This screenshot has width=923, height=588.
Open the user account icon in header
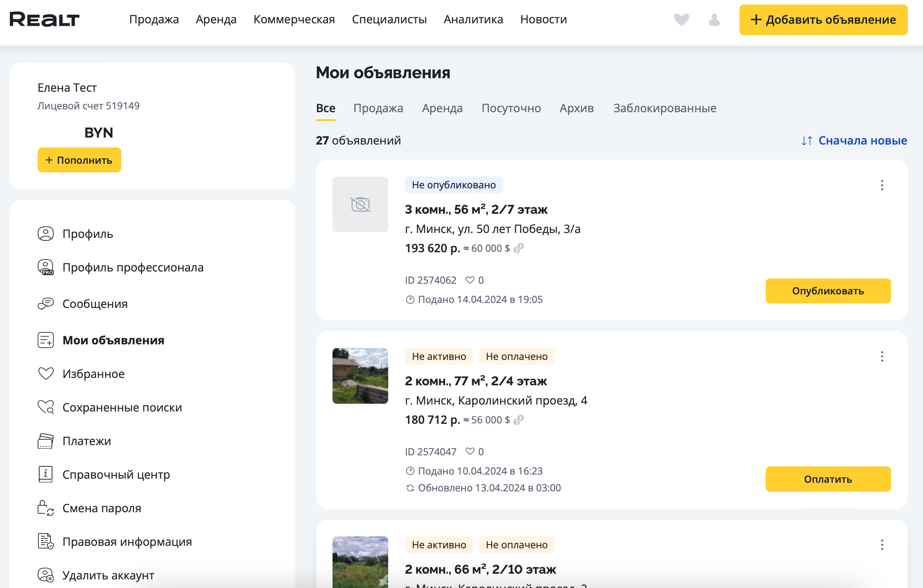(x=714, y=20)
